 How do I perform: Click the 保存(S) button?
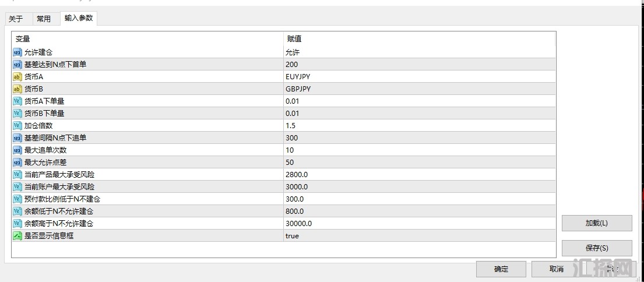(x=596, y=248)
